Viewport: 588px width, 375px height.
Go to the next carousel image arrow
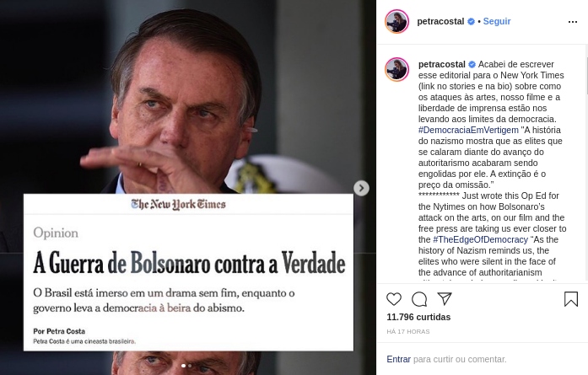pyautogui.click(x=361, y=188)
